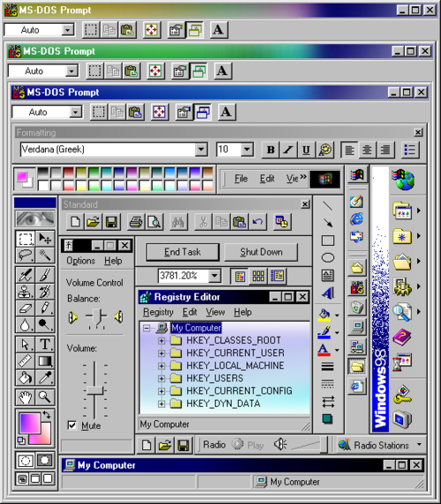Screen dimensions: 441x504
Task: Open the Internet Explorer quick launch icon
Action: tap(356, 219)
